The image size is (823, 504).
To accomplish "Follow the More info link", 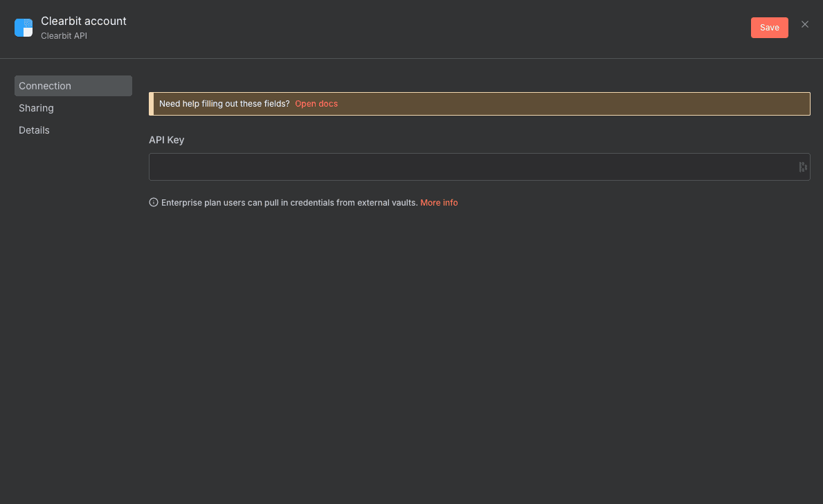I will pyautogui.click(x=439, y=203).
